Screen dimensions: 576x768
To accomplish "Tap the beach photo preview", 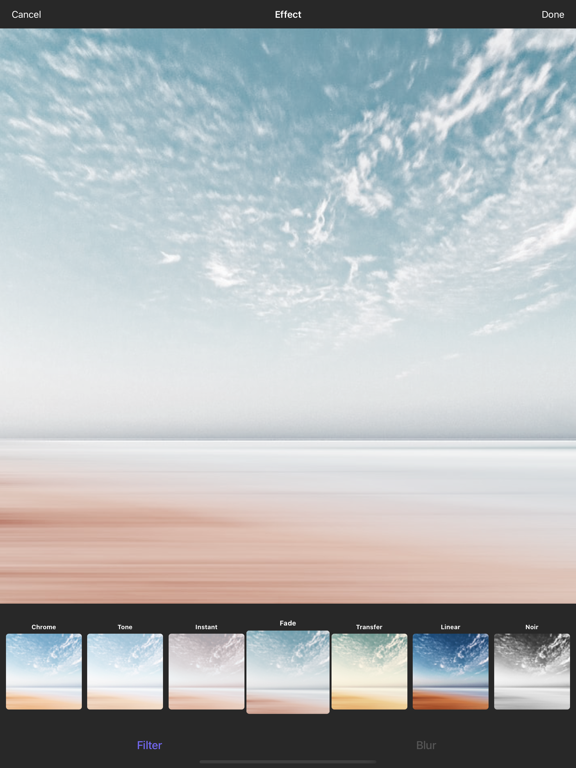I will coord(288,316).
